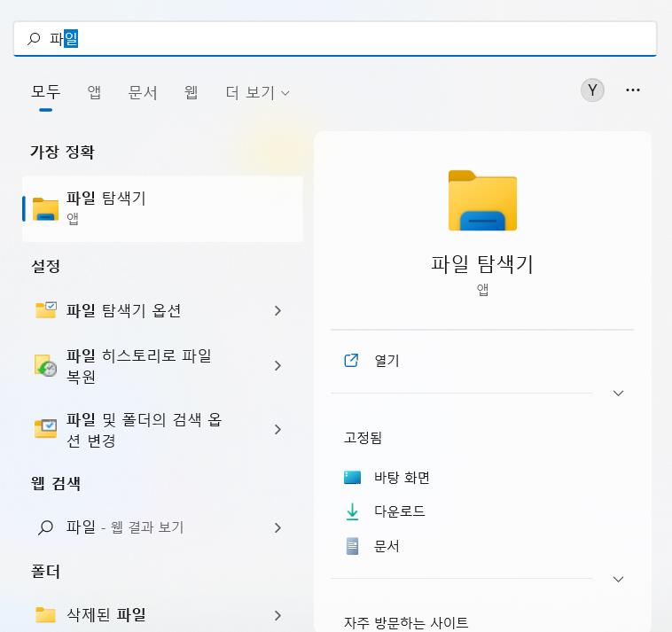Open the 더 보기 dropdown
This screenshot has width=672, height=632.
coord(258,92)
